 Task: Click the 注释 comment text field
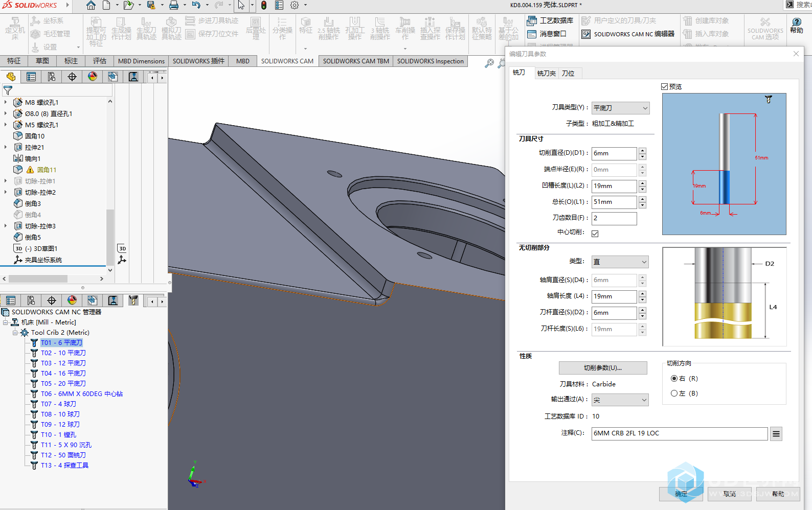pos(680,433)
